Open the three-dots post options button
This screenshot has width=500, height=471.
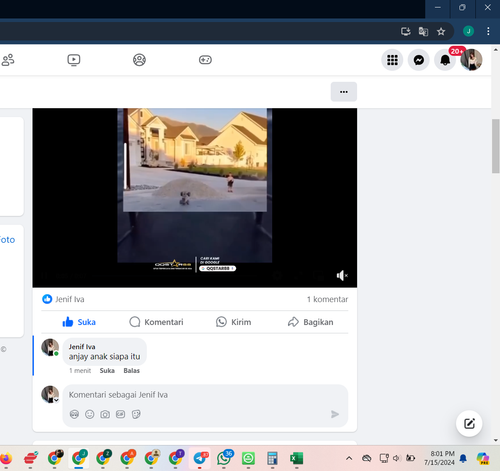(x=344, y=92)
